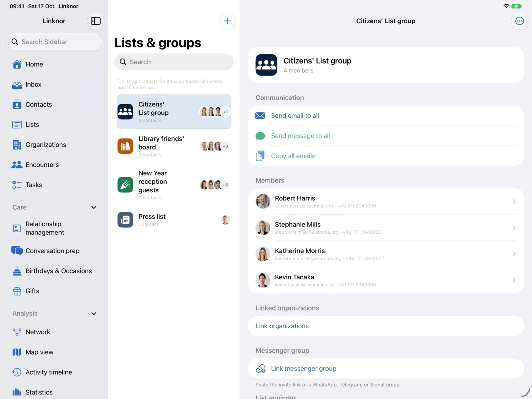Open Katherine Morris member details chevron
532x399 pixels.
[x=514, y=254]
